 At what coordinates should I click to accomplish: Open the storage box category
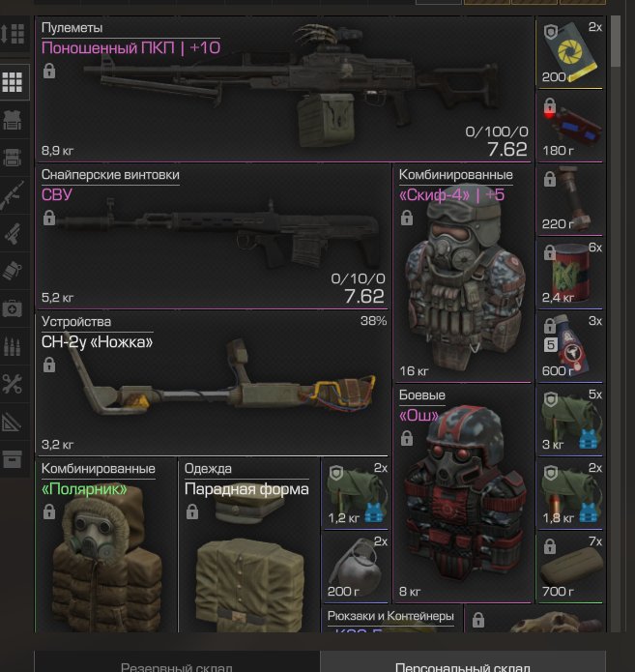click(x=13, y=459)
